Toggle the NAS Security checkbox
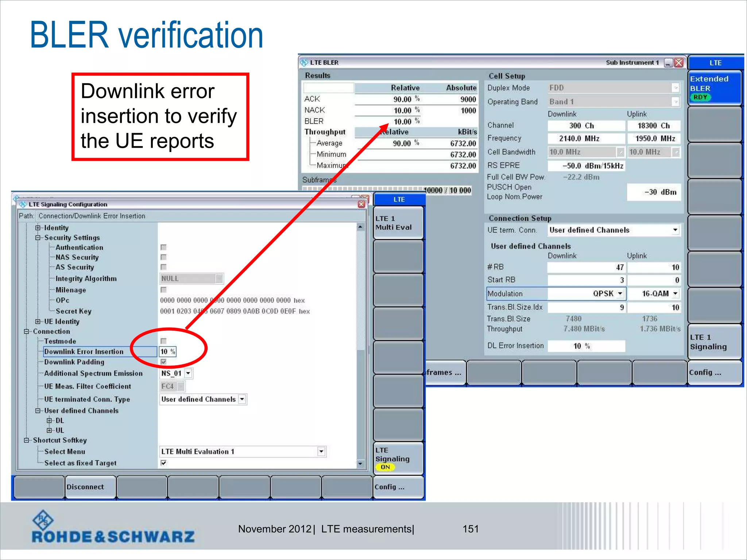 point(163,257)
